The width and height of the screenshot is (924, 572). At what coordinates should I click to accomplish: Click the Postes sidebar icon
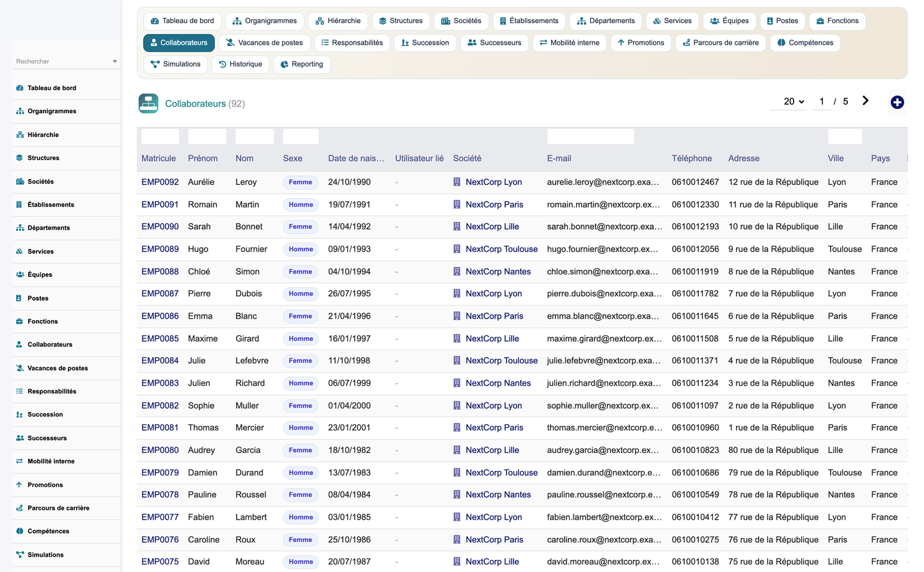20,298
